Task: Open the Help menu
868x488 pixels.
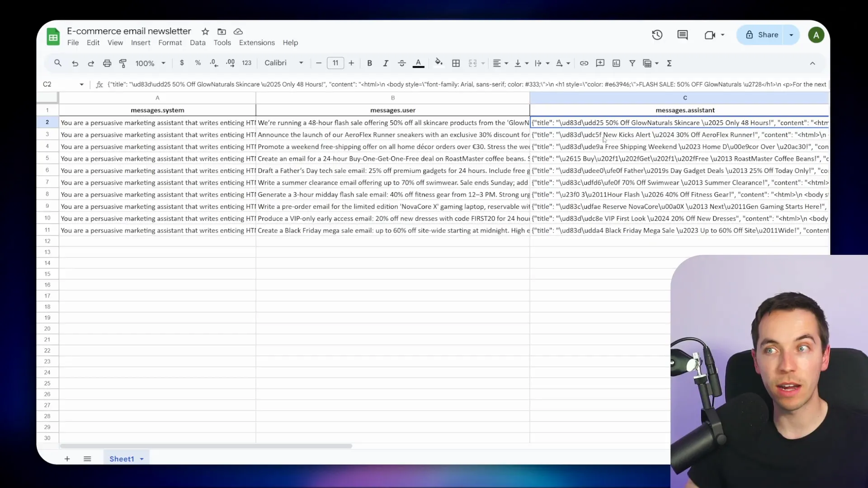Action: (290, 42)
